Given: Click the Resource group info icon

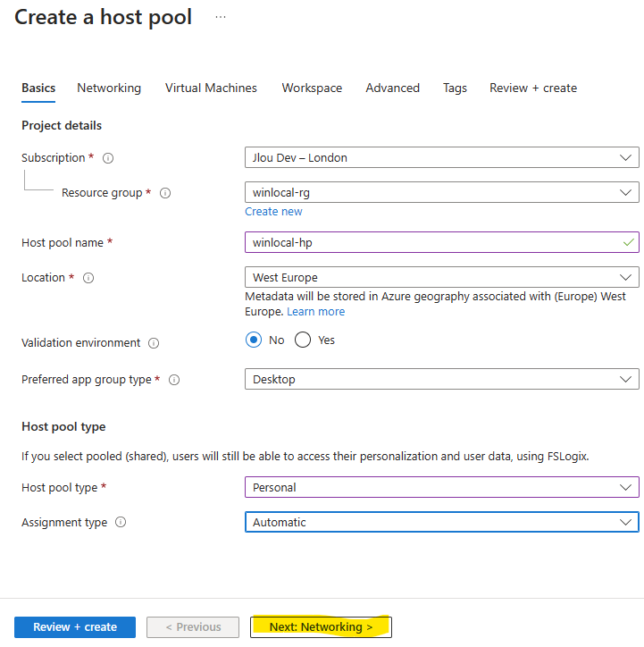Looking at the screenshot, I should [165, 193].
